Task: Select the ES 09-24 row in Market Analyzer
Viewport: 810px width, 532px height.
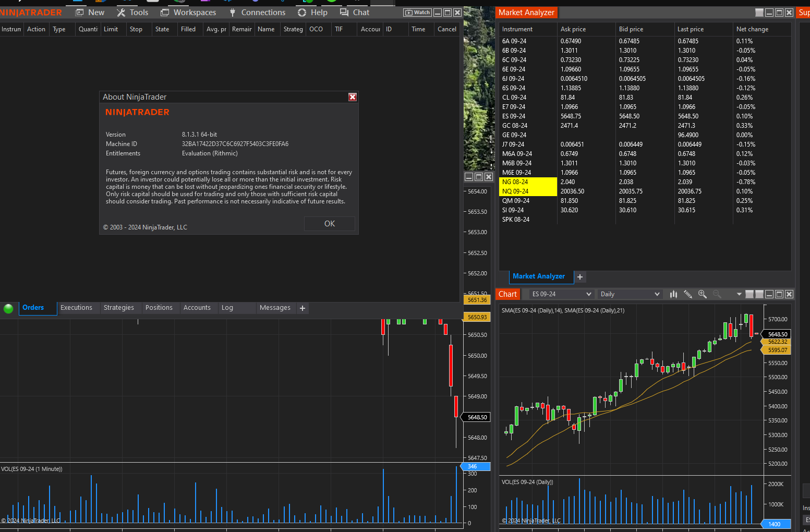Action: pos(645,116)
